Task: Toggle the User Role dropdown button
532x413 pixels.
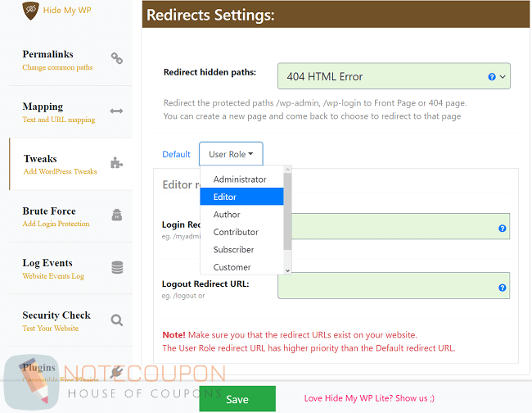Action: (231, 154)
